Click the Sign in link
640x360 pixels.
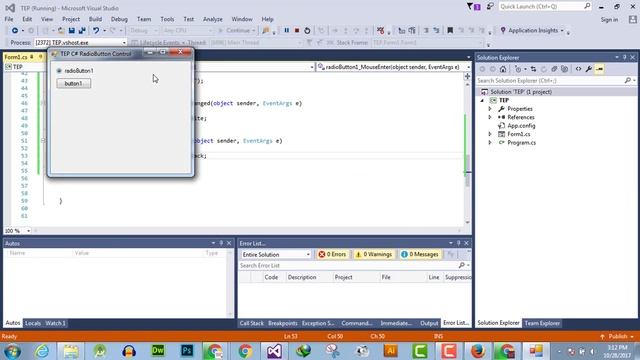[609, 20]
